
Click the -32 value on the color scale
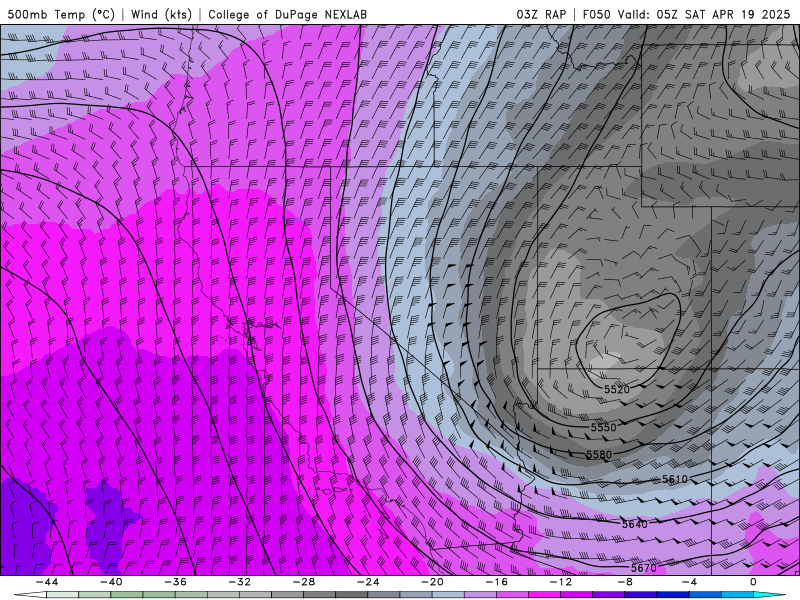pos(239,582)
